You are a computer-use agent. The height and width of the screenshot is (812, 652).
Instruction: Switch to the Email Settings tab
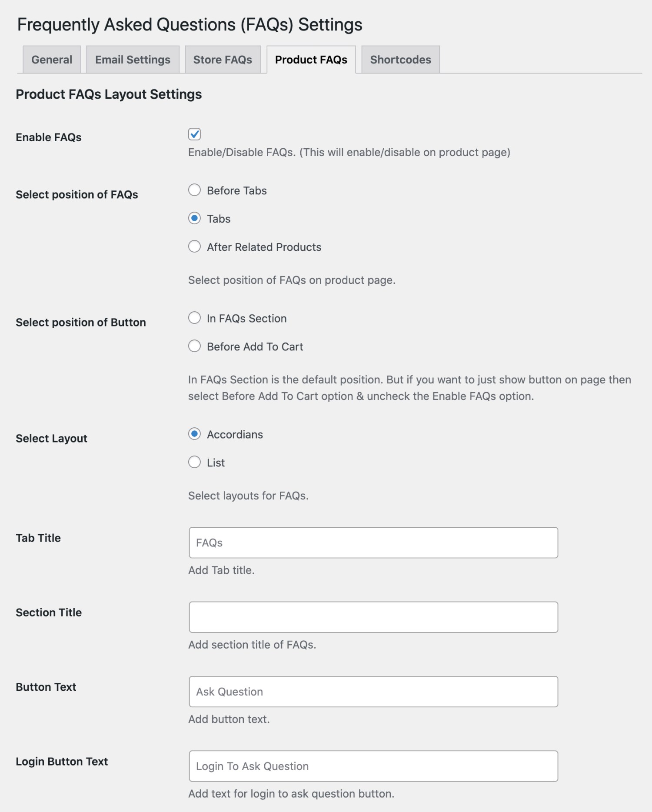coord(133,59)
